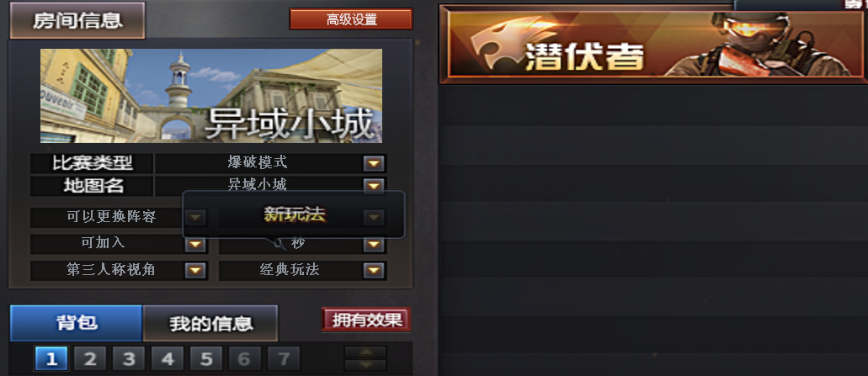Expand the 秒 time dropdown arrow
This screenshot has width=868, height=376.
click(x=374, y=244)
